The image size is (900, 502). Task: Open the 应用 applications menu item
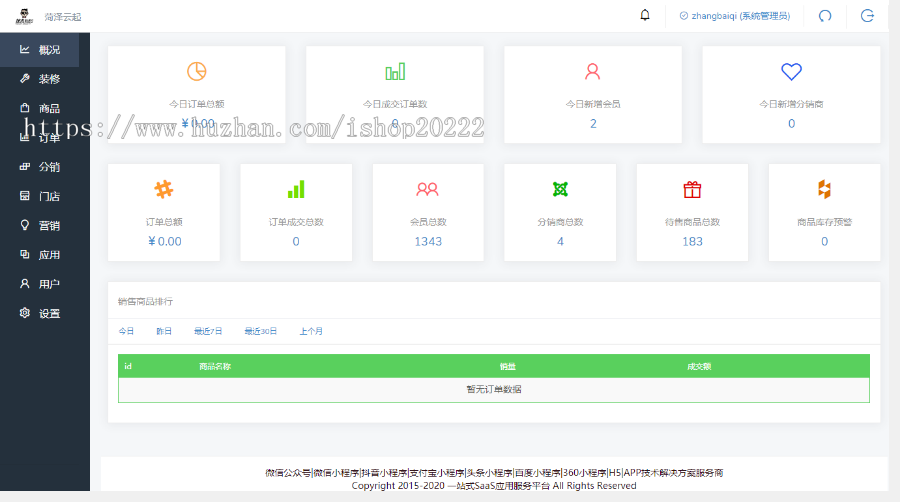coord(40,255)
